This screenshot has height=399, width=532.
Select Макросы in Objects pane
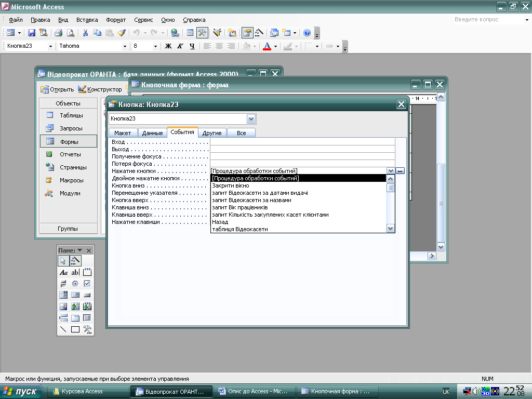pyautogui.click(x=68, y=180)
